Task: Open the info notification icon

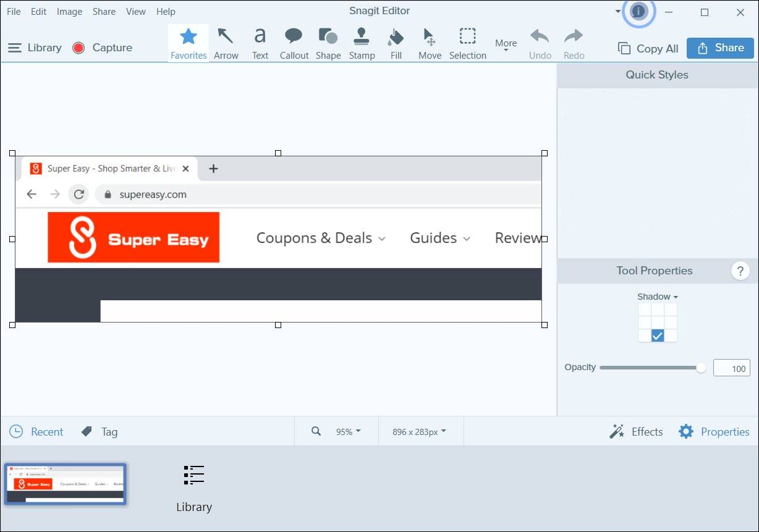Action: [638, 11]
